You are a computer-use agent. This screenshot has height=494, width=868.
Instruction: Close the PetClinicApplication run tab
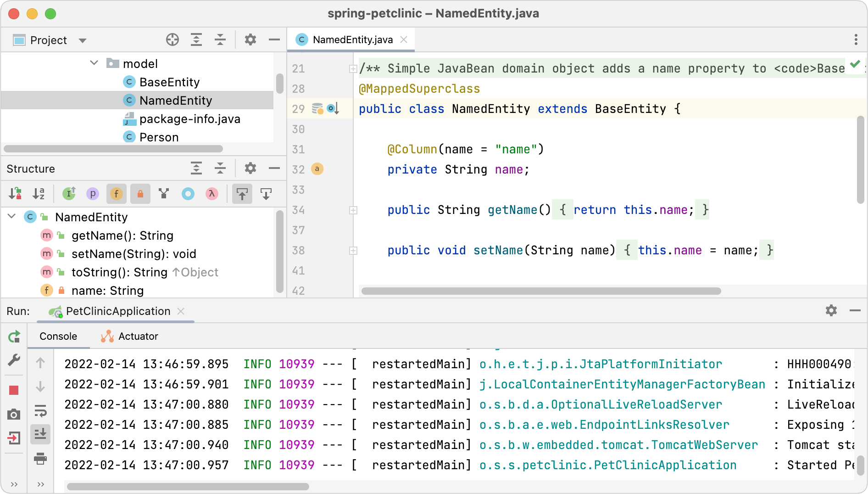coord(181,311)
